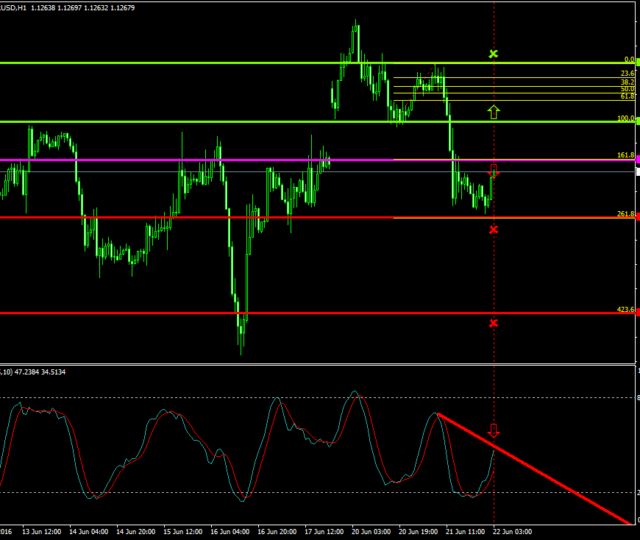Viewport: 640px width, 540px height.
Task: Select the red down arrow on the price chart
Action: (493, 171)
